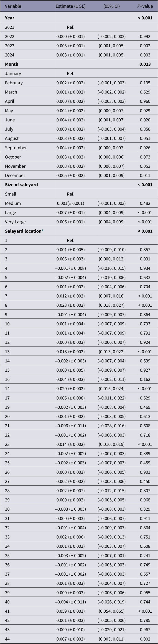Select the Size of saleyard heading

(21, 185)
